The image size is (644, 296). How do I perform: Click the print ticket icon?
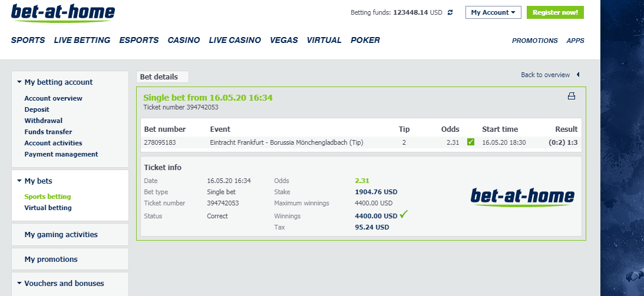572,97
